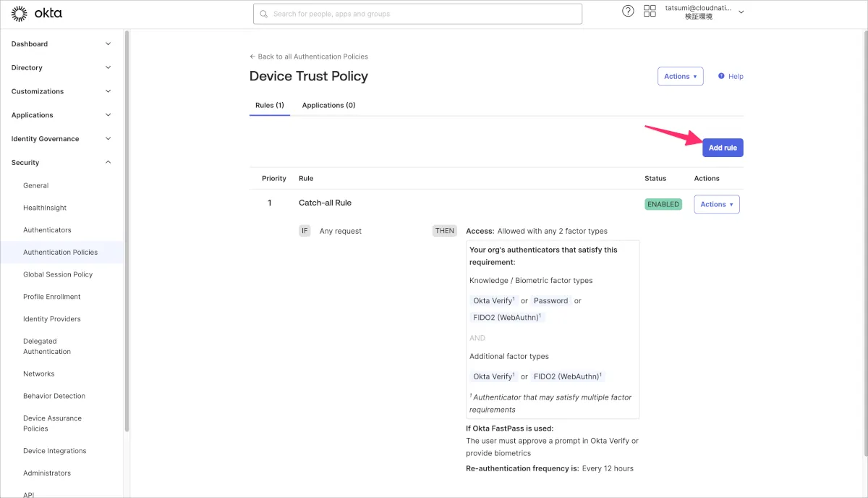The height and width of the screenshot is (498, 868).
Task: Select the Rules (1) tab
Action: tap(269, 105)
